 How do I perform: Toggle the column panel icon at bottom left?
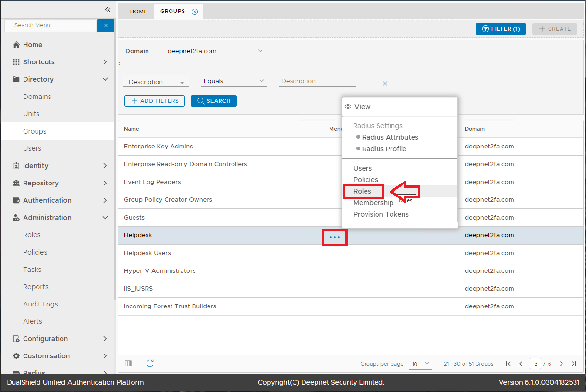click(128, 363)
